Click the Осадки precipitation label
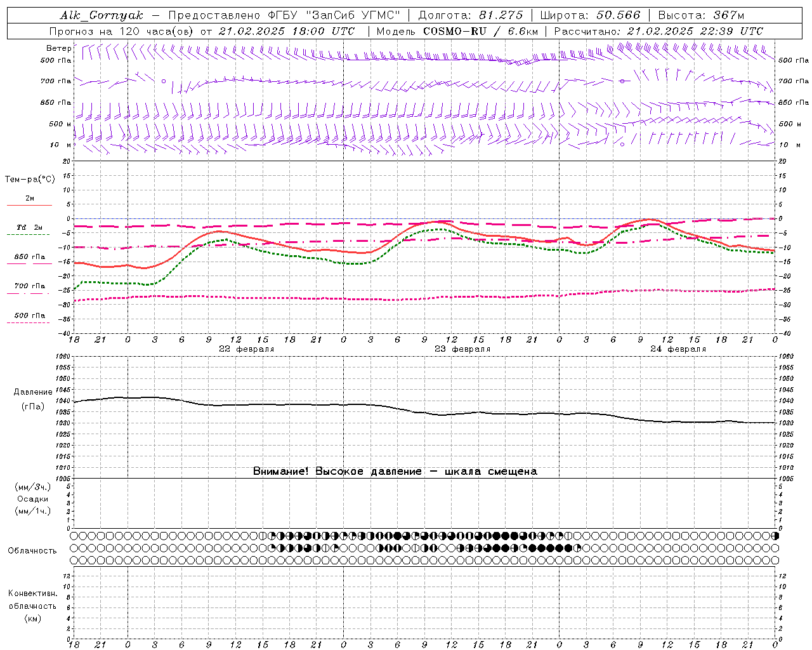 tap(33, 499)
